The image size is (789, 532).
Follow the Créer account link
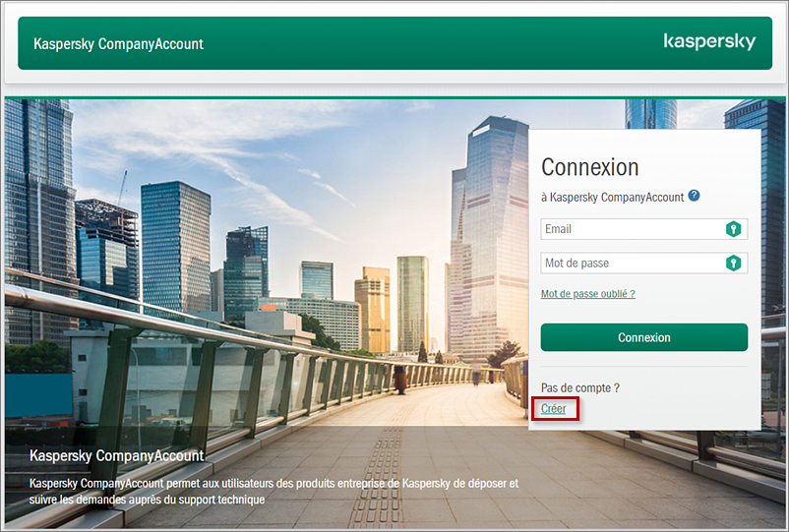click(554, 409)
